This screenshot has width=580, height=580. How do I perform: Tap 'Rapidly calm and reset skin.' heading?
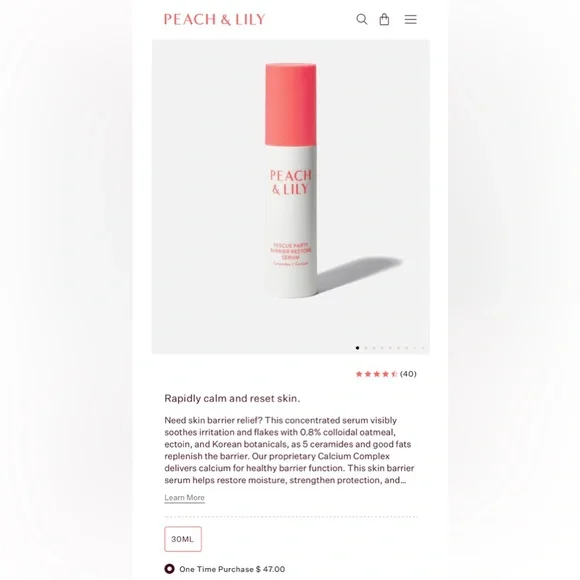(x=232, y=398)
